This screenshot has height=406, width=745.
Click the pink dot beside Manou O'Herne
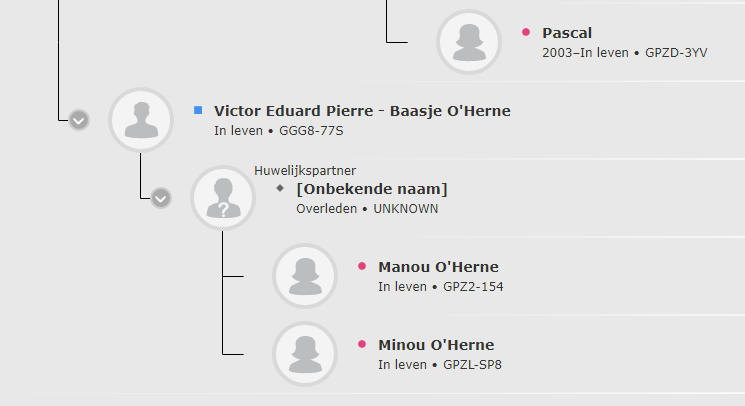pyautogui.click(x=362, y=266)
